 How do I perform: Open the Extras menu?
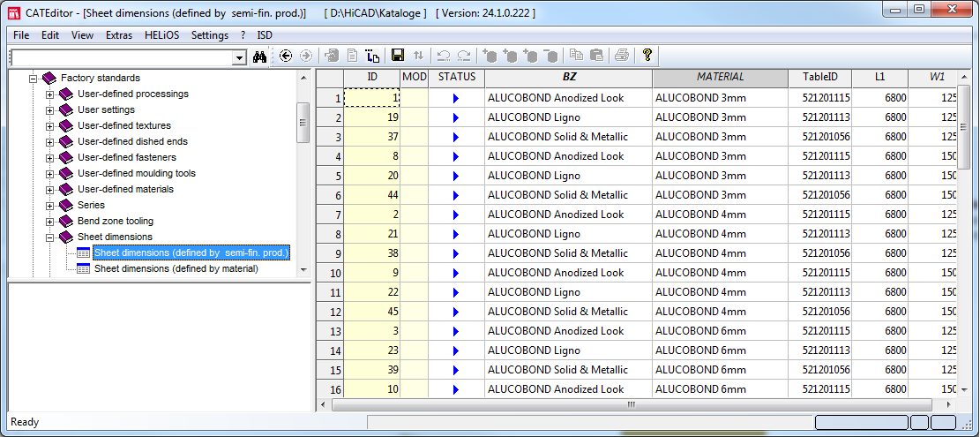pyautogui.click(x=119, y=35)
